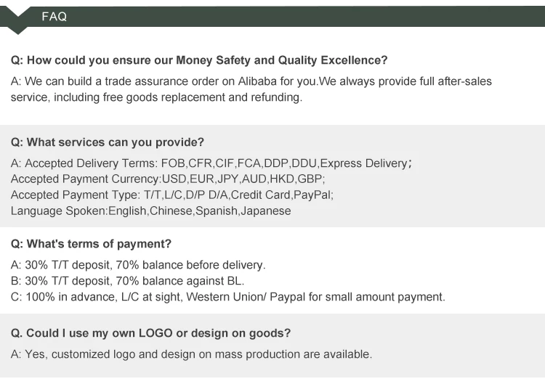Viewport: 545px width, 392px height.
Task: Click the customized logo answer text
Action: (x=191, y=354)
